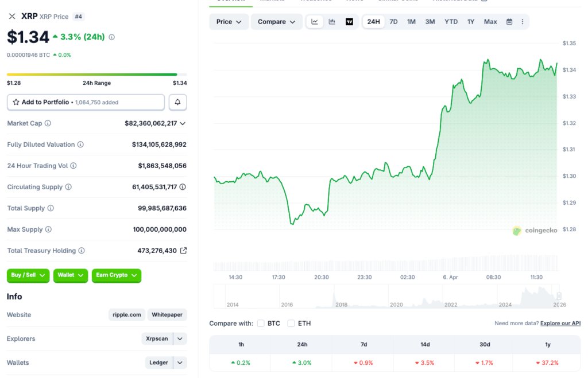Click the notification bell icon
This screenshot has width=588, height=378.
coord(177,102)
